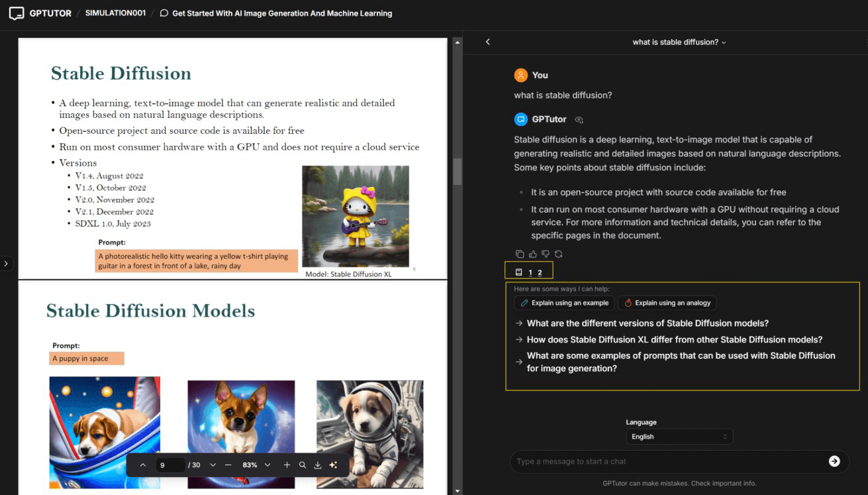Click the puppy in blue hammock image
The image size is (868, 495).
coord(105,433)
